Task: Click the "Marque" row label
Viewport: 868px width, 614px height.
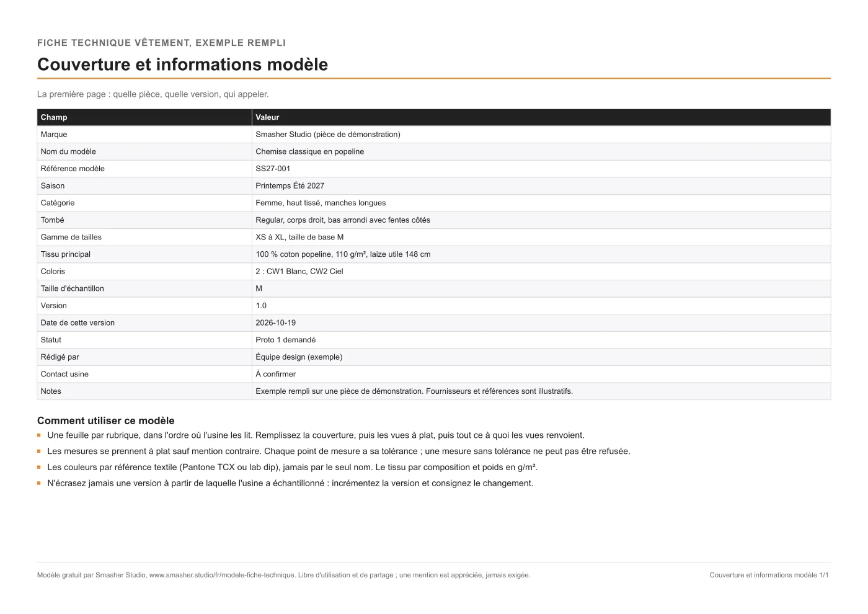Action: click(54, 135)
